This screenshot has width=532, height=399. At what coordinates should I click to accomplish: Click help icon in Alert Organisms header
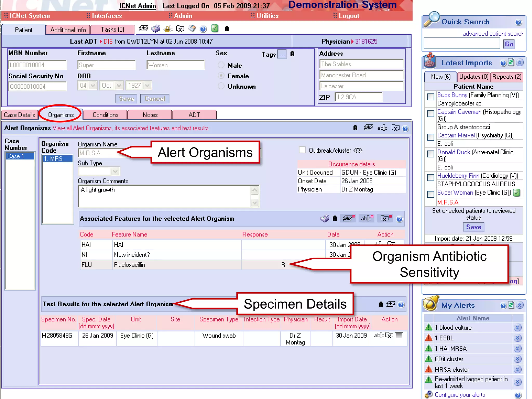(405, 128)
